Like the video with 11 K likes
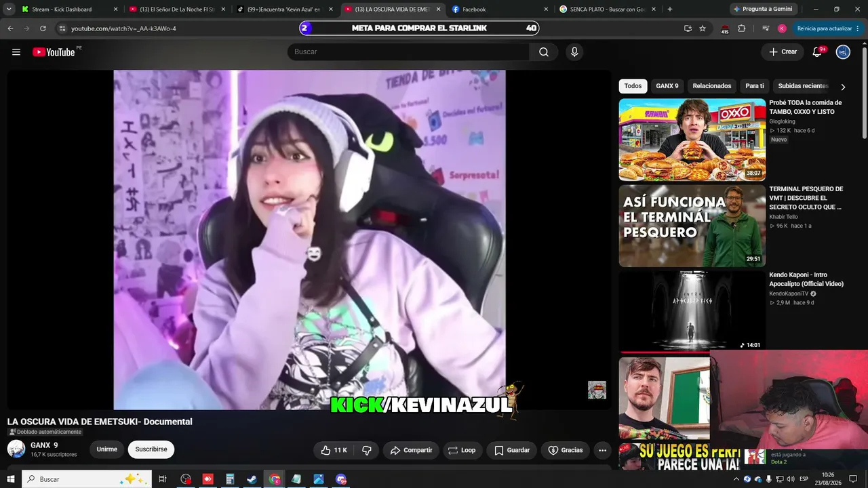Viewport: 868px width, 488px height. 334,450
